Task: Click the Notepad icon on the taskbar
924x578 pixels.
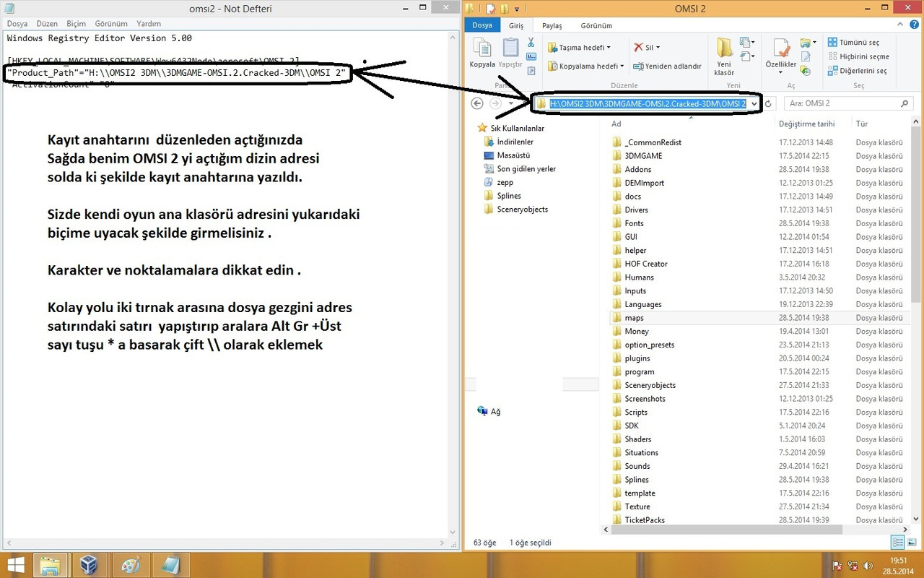Action: pyautogui.click(x=171, y=564)
